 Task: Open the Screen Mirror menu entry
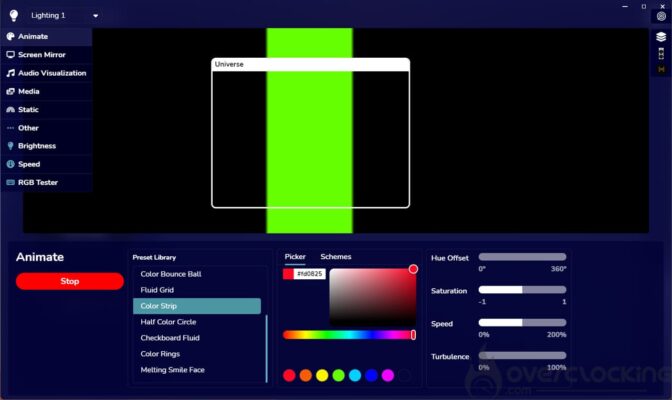(x=46, y=54)
